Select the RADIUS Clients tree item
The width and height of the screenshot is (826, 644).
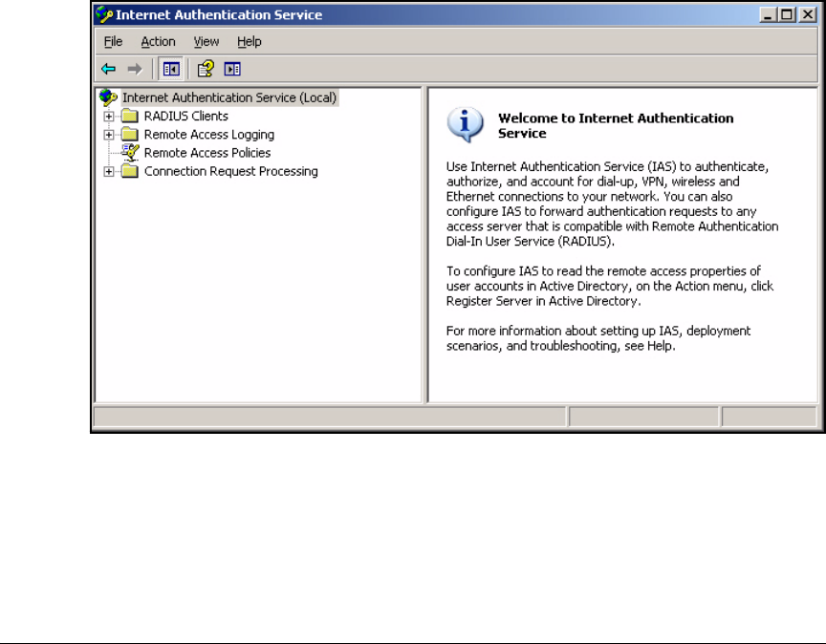point(186,116)
